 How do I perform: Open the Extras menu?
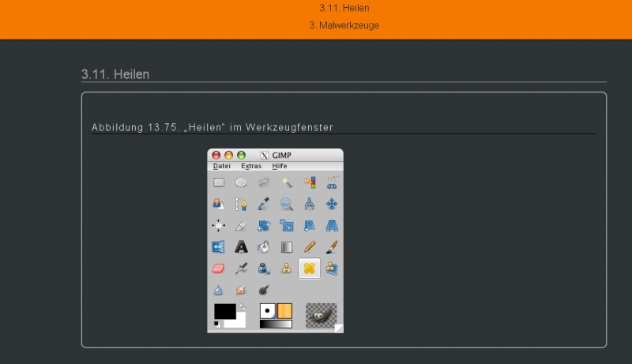(251, 166)
